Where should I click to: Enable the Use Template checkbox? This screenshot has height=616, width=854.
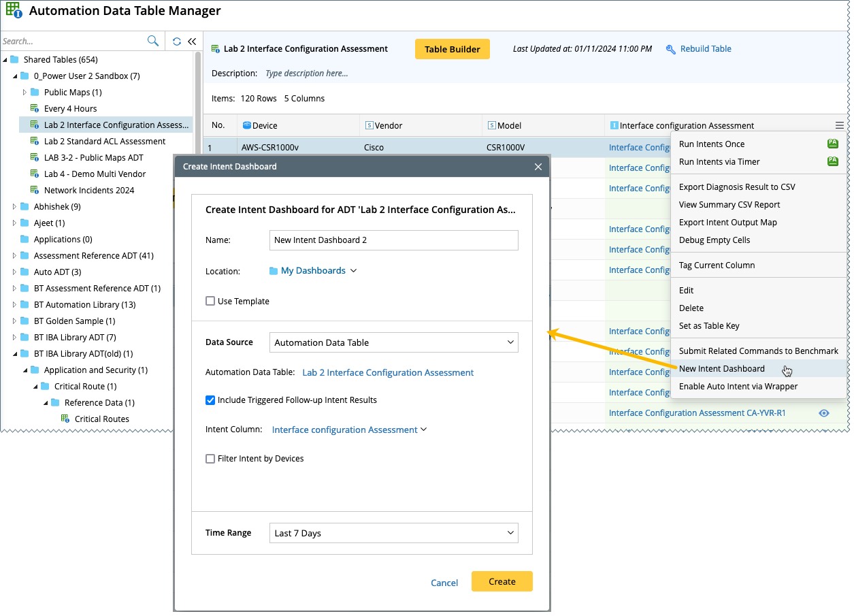click(x=210, y=302)
